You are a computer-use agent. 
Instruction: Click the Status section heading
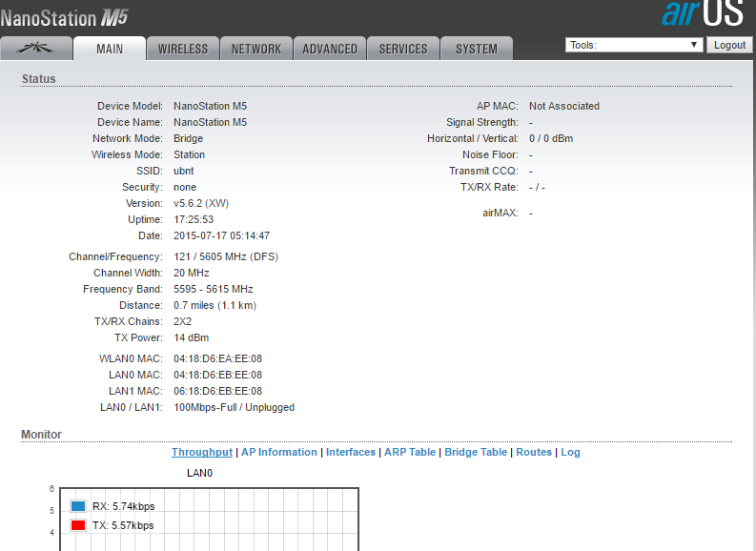[38, 78]
